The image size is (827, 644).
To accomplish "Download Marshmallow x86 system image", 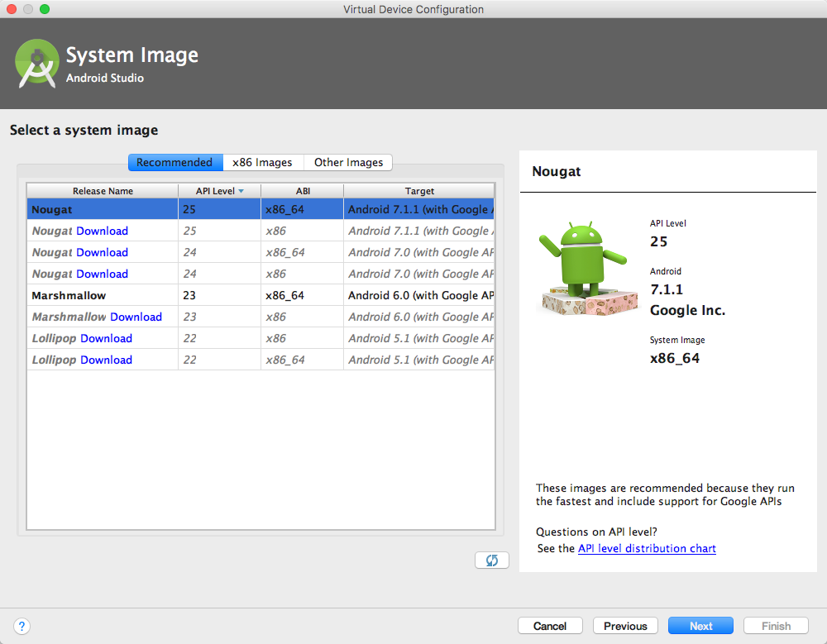I will [x=136, y=317].
